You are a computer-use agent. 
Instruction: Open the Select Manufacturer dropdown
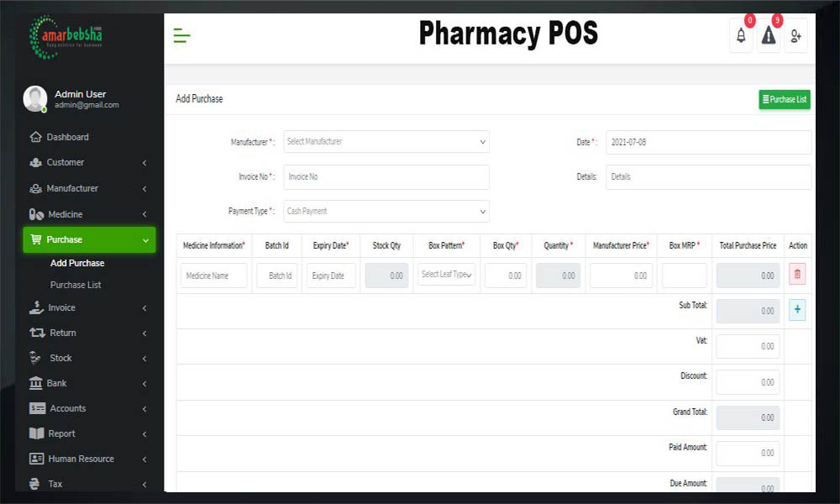pos(386,142)
